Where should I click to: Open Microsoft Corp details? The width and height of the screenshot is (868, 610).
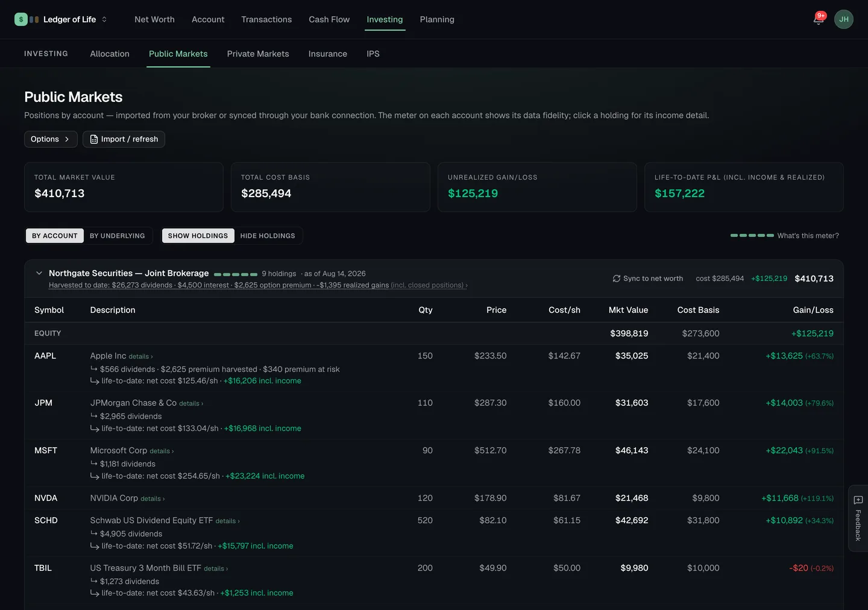coord(162,451)
